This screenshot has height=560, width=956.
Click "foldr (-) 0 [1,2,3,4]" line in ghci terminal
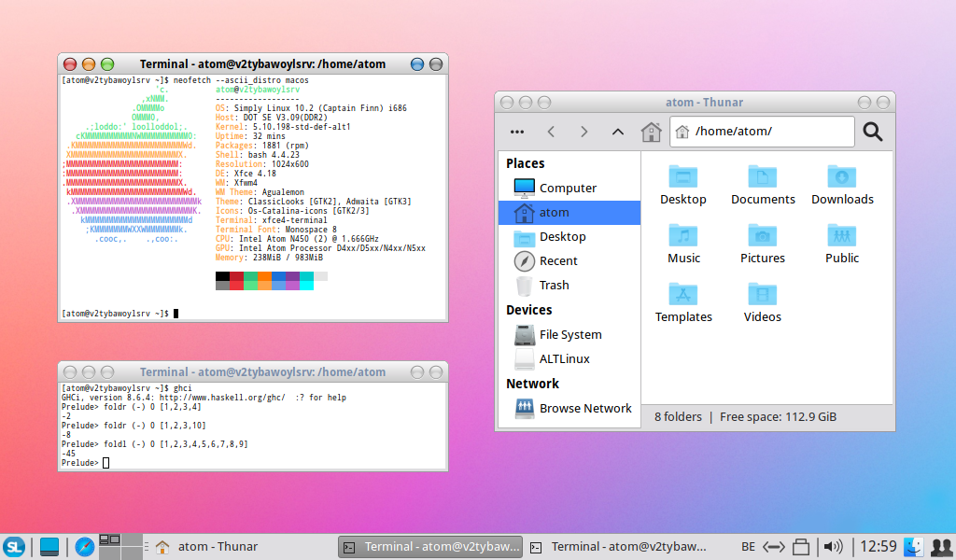131,407
